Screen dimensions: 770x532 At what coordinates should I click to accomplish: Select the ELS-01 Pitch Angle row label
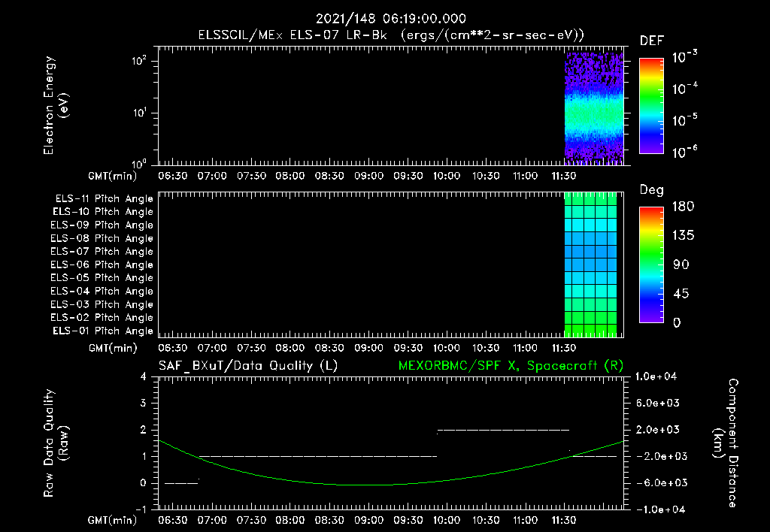point(103,331)
